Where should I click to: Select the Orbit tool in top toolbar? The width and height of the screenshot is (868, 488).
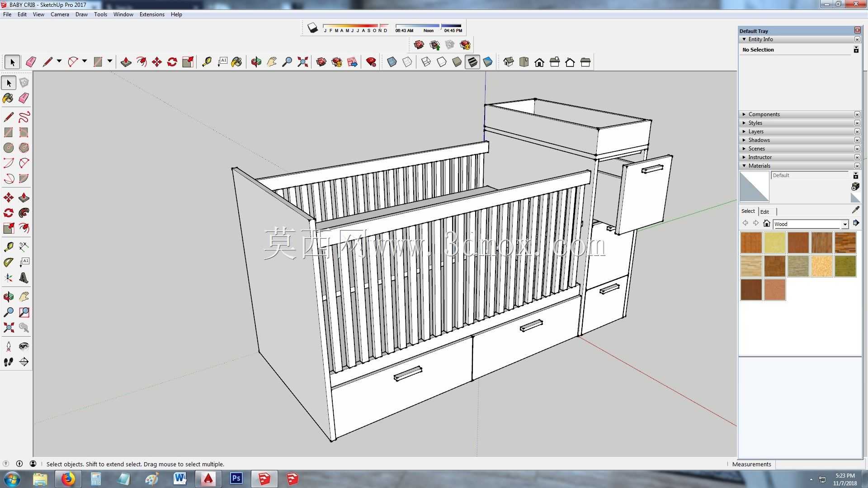pos(256,62)
